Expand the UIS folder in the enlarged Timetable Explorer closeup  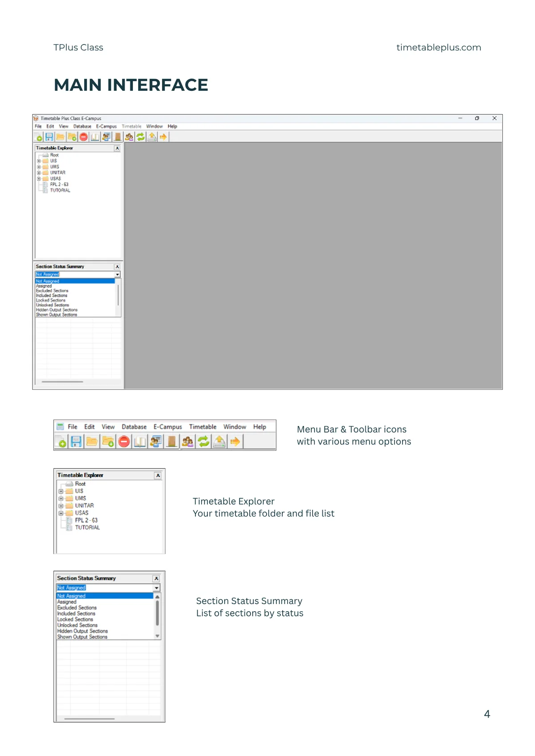tap(61, 491)
